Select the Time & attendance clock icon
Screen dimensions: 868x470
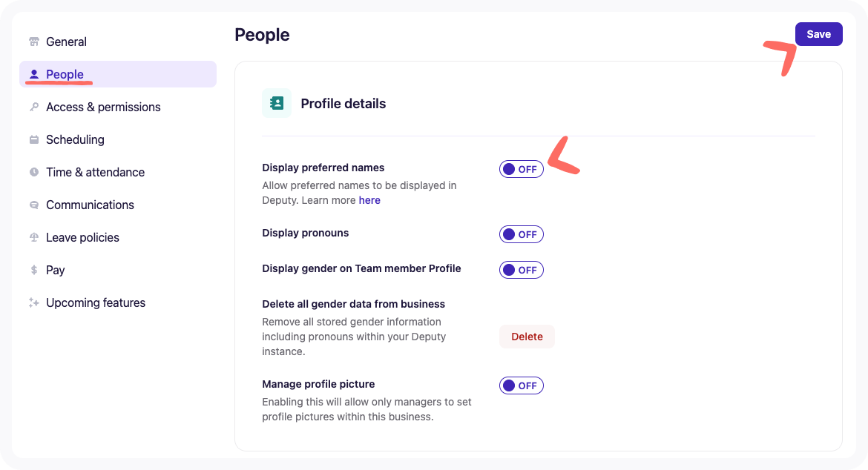(33, 172)
